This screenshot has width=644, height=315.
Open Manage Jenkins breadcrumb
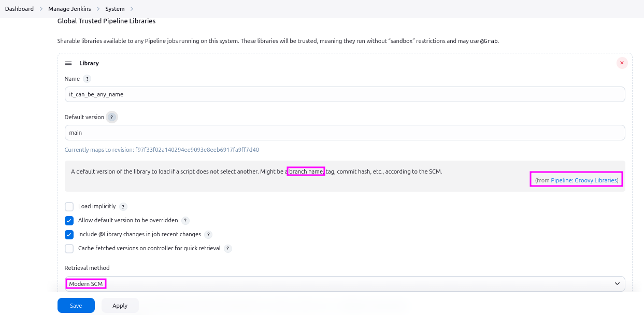[69, 9]
